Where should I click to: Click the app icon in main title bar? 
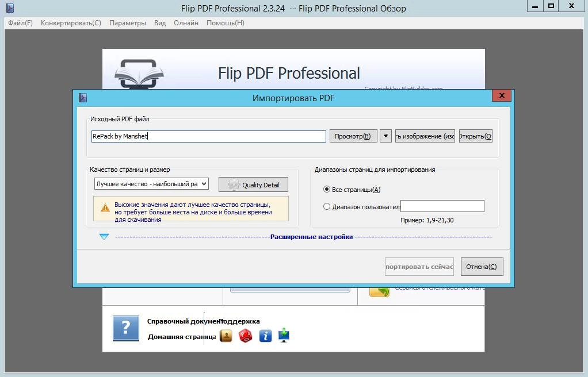[x=10, y=8]
